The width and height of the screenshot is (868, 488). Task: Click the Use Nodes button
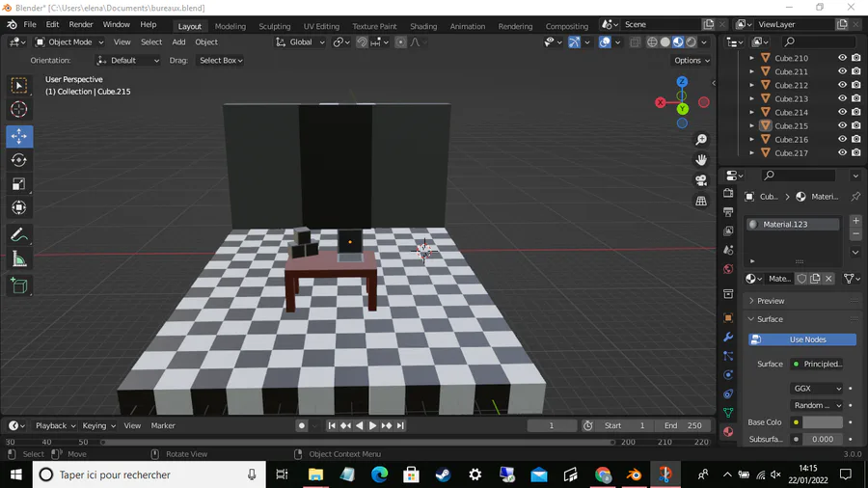point(802,339)
